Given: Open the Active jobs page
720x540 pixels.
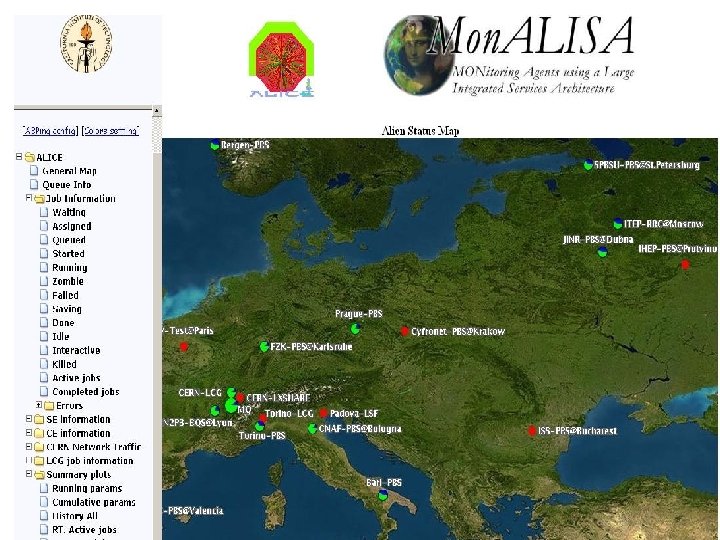Looking at the screenshot, I should 76,378.
